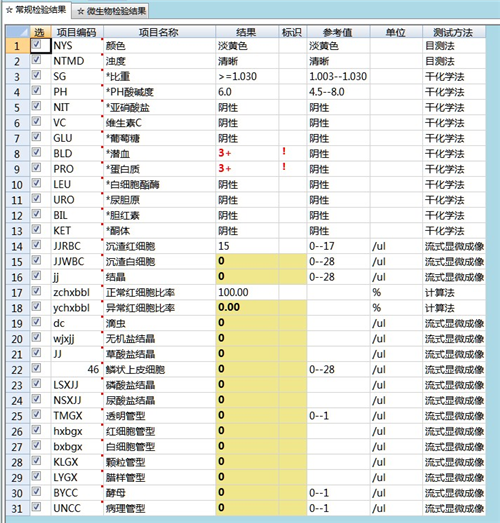Click the table select-all corner cell
500x523 pixels.
(x=18, y=32)
